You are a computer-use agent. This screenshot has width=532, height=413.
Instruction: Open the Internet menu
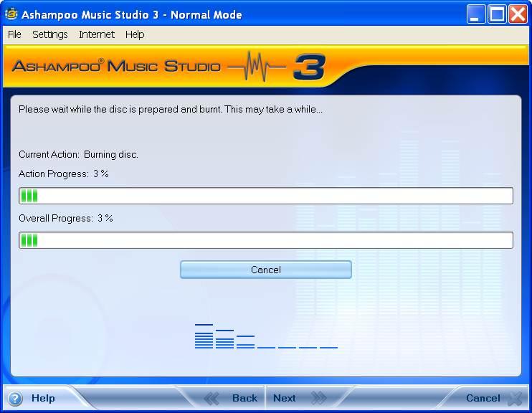(97, 34)
